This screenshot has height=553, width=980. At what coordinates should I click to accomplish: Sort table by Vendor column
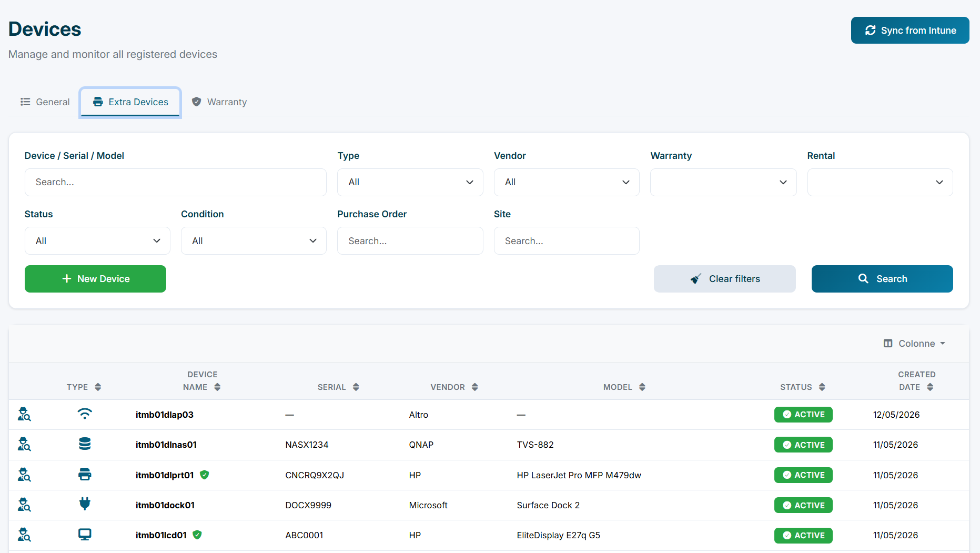point(454,387)
